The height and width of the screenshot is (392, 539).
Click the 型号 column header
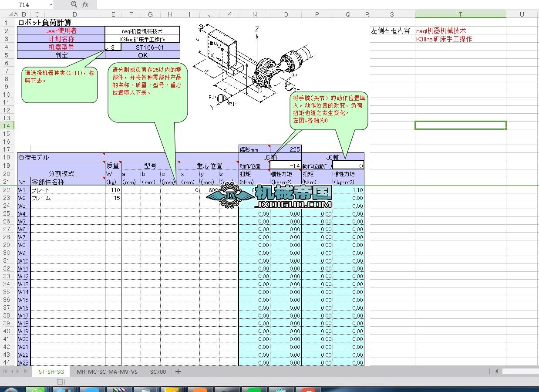coord(151,166)
